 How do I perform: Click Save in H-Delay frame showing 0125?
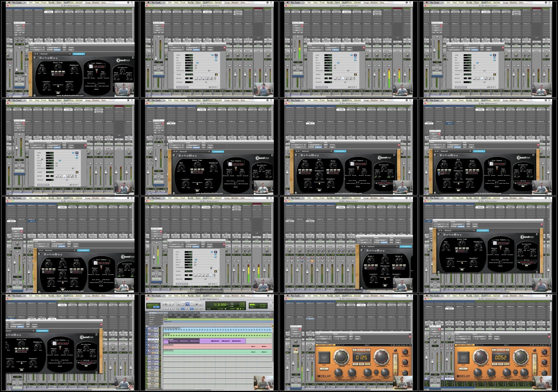[x=404, y=345]
